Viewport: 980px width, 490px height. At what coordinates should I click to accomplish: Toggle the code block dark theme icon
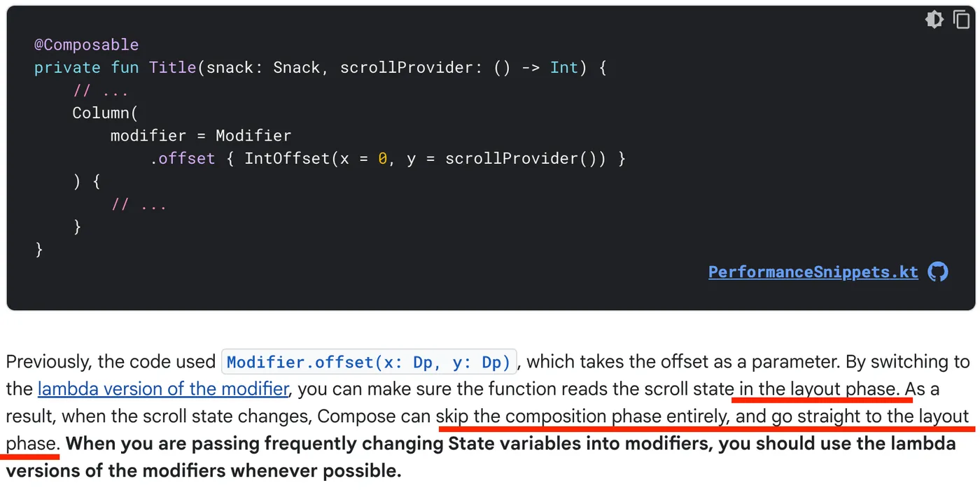pyautogui.click(x=934, y=20)
